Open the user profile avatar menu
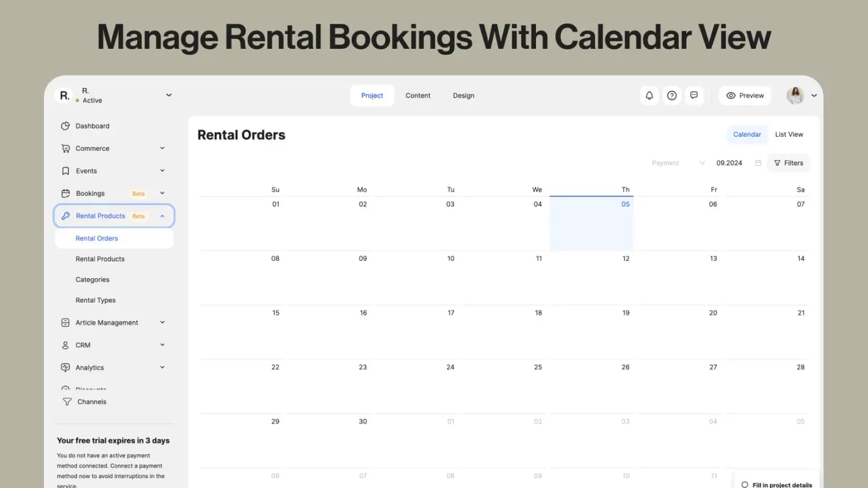This screenshot has height=488, width=868. coord(795,96)
